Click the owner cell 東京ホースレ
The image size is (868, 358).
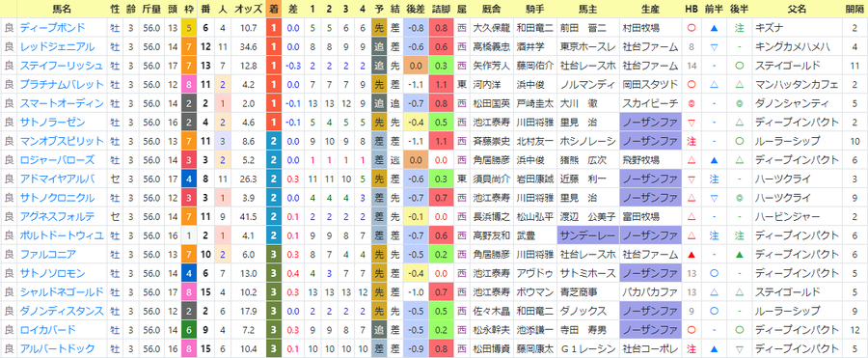[x=588, y=46]
